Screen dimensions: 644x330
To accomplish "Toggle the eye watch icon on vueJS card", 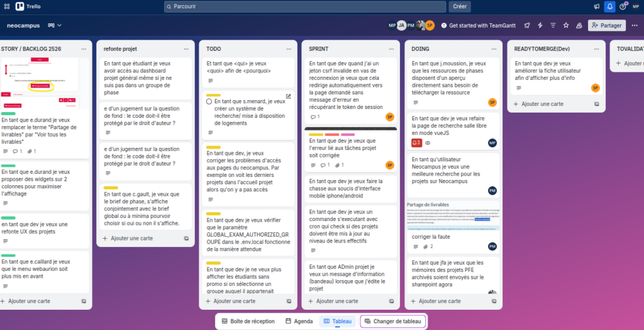I will point(428,143).
